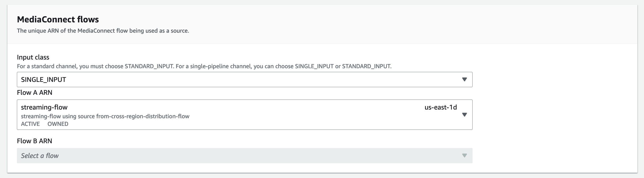Screen dimensions: 644x178
Task: Expand the Flow A ARN dropdown arrow
Action: pos(464,115)
